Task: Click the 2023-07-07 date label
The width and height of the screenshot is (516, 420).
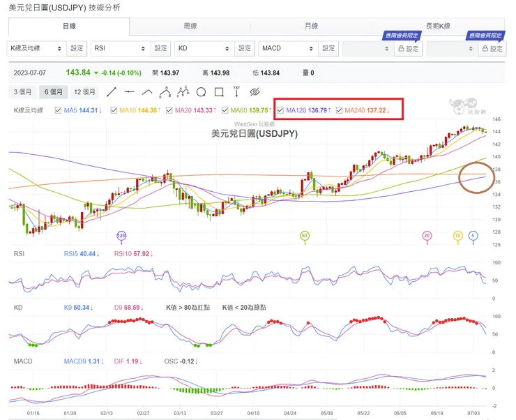Action: 29,73
